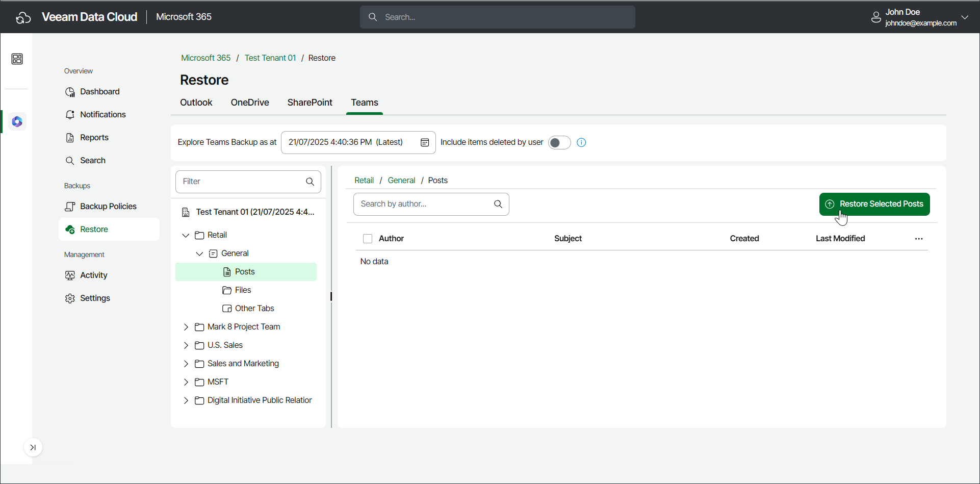Click the panel splitter handle between tree and posts
The height and width of the screenshot is (484, 980).
331,296
